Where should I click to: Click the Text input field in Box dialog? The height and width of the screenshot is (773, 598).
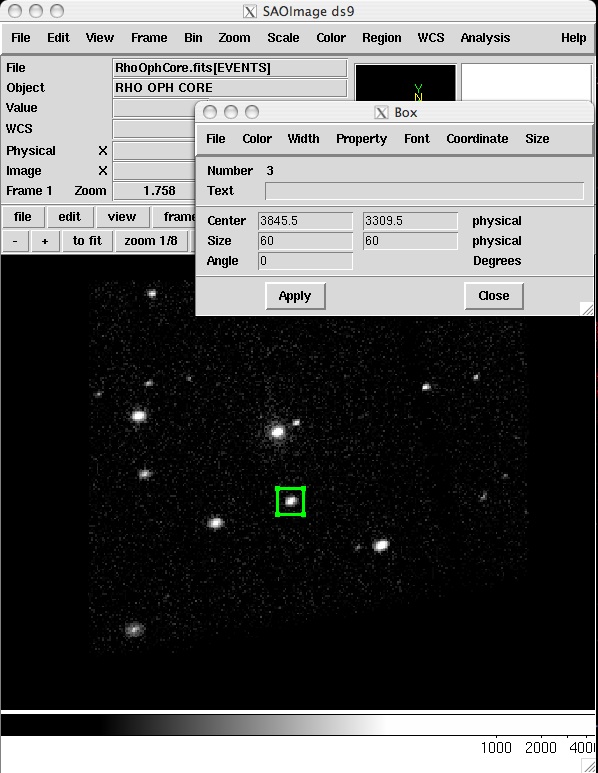pos(424,191)
